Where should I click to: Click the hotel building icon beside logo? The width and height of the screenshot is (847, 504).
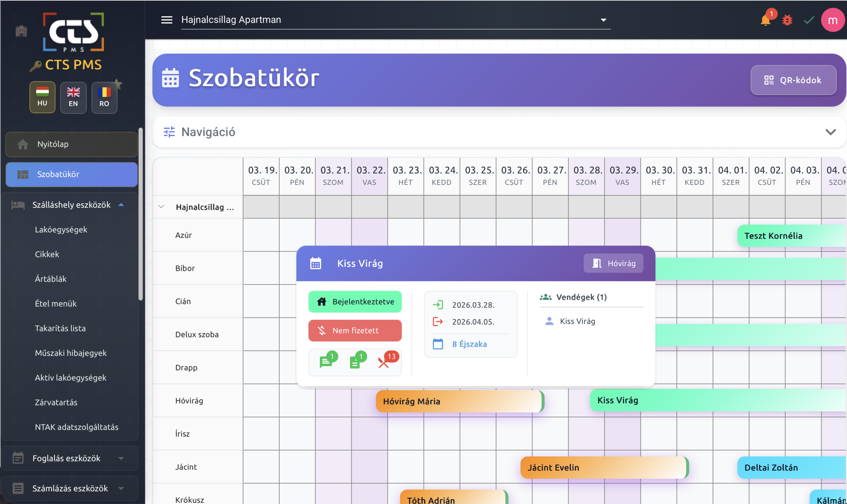[21, 31]
